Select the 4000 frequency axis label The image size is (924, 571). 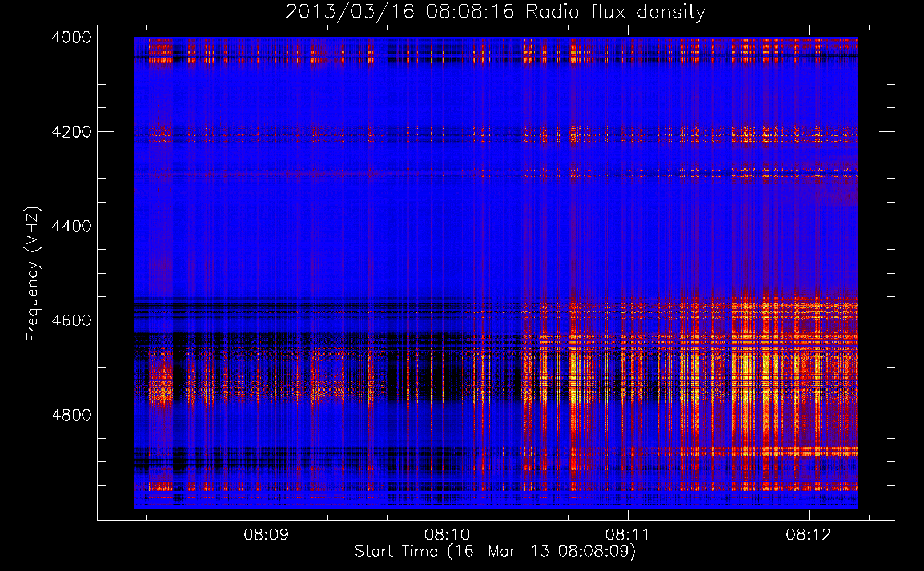(x=71, y=37)
